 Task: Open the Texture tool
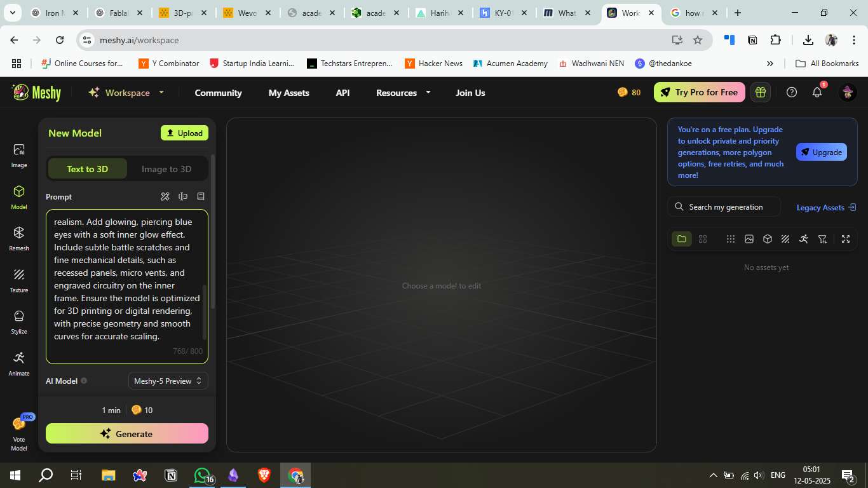[x=19, y=281]
